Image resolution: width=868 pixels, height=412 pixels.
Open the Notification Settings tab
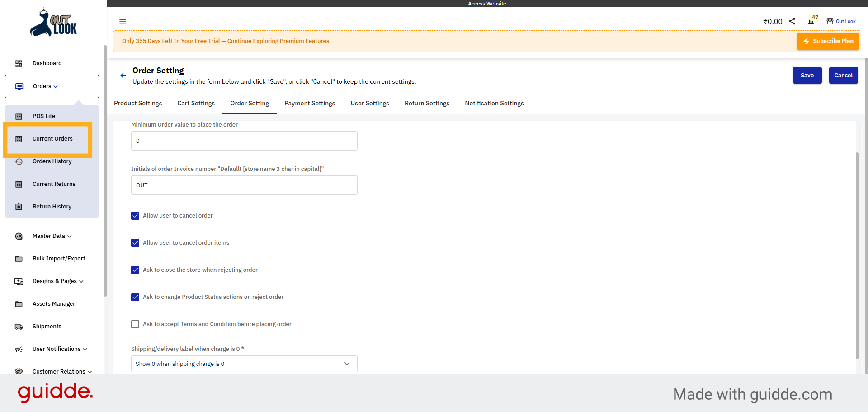click(x=494, y=104)
